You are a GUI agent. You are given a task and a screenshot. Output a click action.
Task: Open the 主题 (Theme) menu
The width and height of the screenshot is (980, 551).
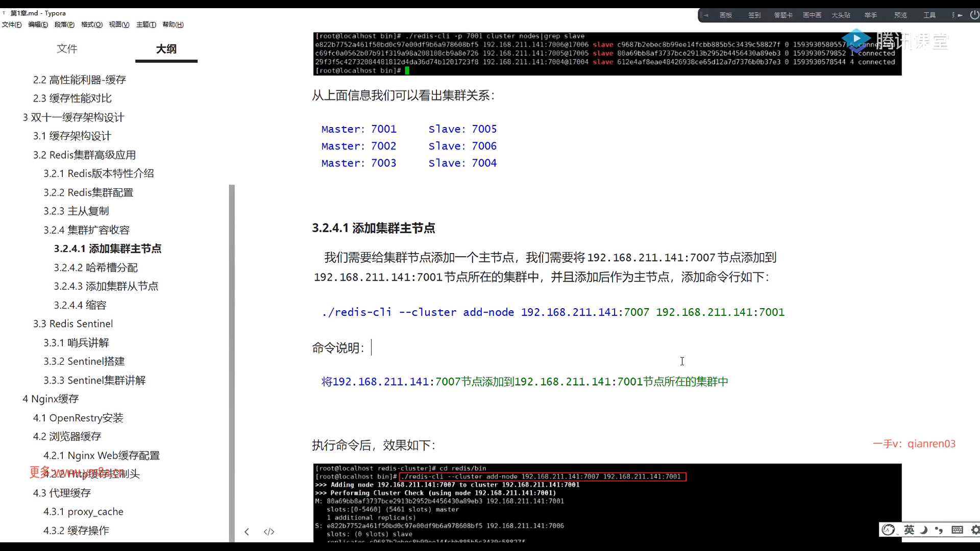click(x=146, y=24)
